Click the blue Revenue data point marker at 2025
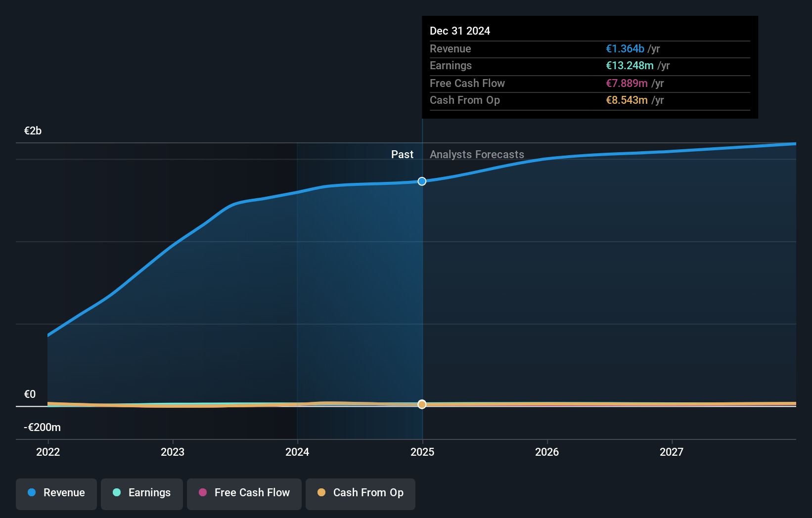Image resolution: width=812 pixels, height=518 pixels. coord(422,181)
